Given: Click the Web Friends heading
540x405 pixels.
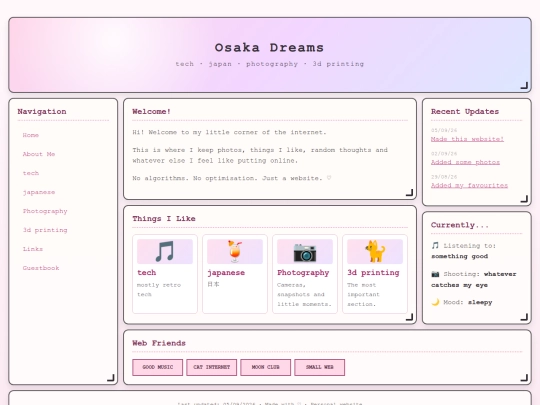Looking at the screenshot, I should tap(159, 343).
